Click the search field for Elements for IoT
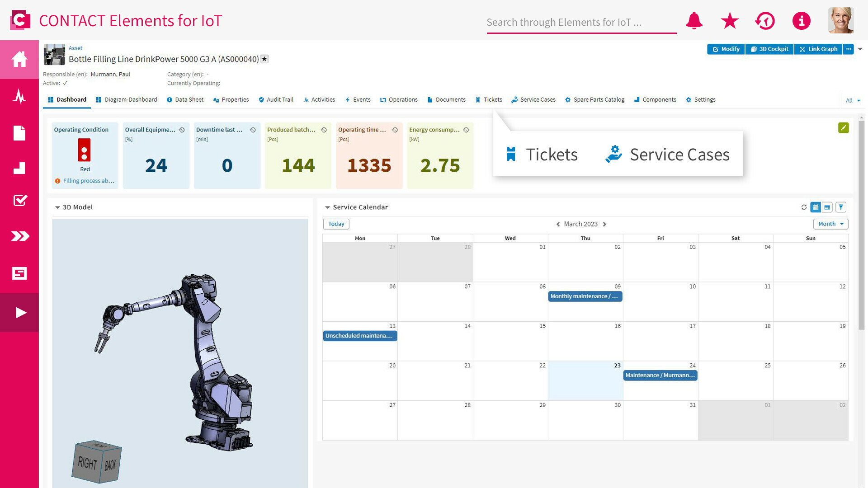This screenshot has height=488, width=868. 581,23
